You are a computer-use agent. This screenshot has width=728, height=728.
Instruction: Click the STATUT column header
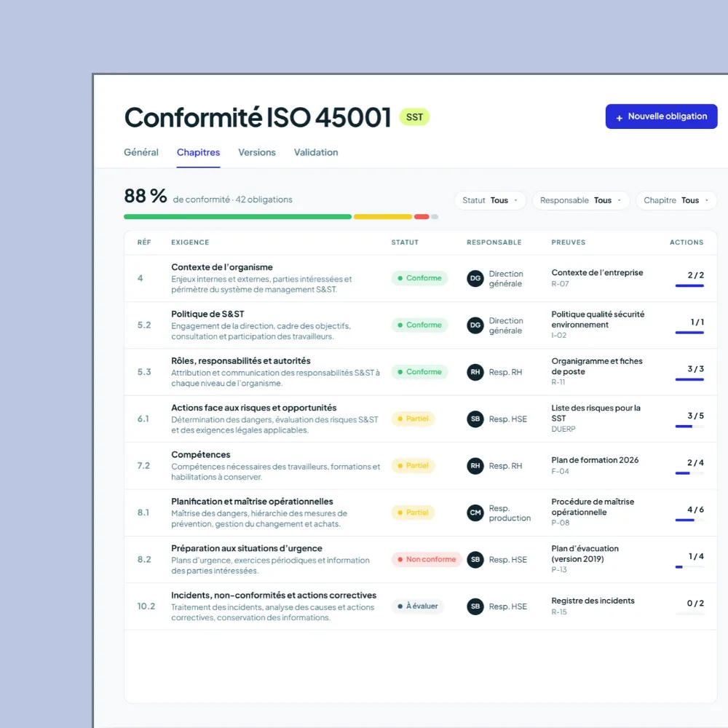coord(405,242)
